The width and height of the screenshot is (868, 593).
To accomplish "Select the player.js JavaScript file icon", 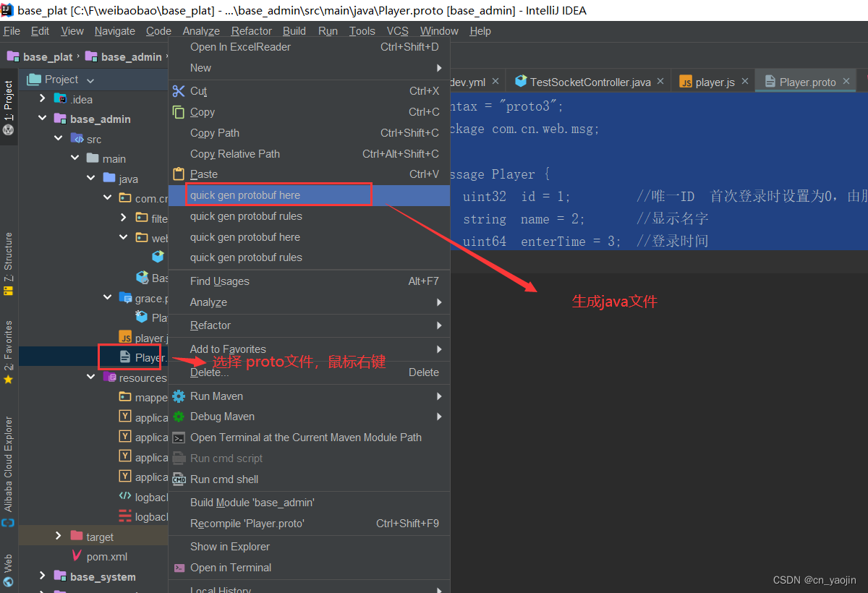I will 124,337.
